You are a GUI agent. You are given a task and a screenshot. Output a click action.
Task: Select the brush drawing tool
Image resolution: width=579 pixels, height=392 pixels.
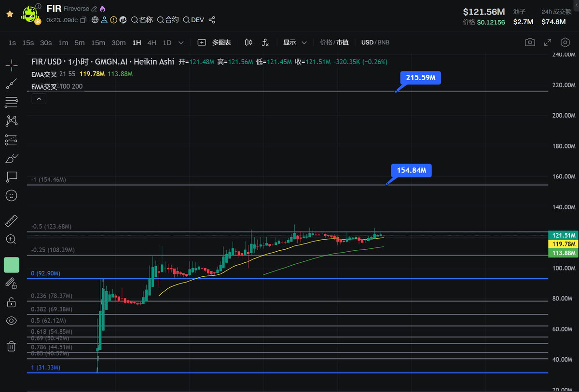(12, 158)
